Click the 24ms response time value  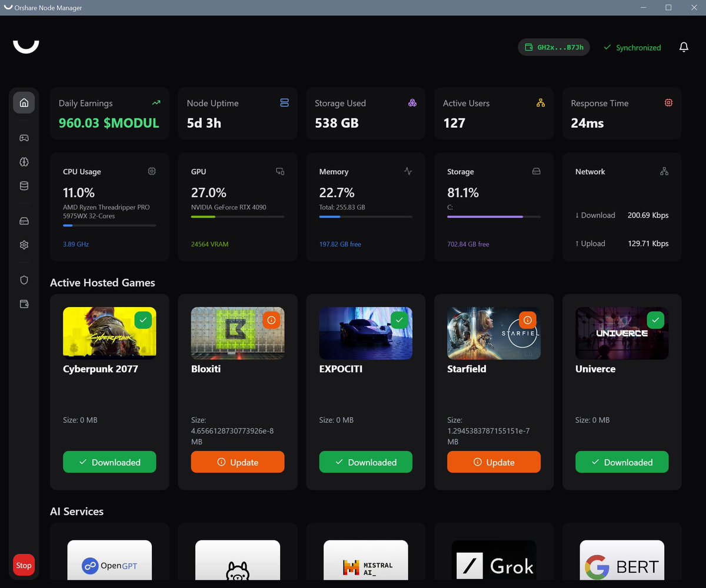pos(587,123)
